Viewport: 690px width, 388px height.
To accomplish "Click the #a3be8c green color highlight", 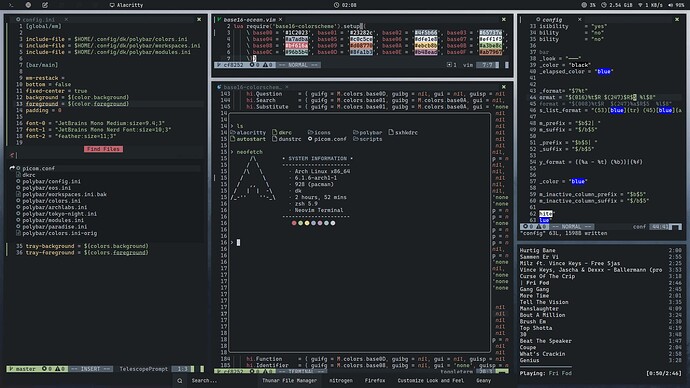I will point(491,45).
